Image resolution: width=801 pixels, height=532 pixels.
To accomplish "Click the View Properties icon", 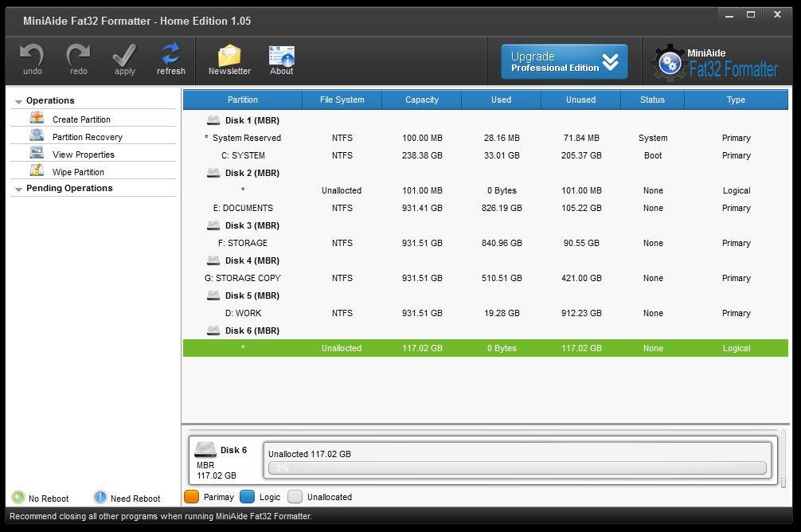I will tap(37, 153).
